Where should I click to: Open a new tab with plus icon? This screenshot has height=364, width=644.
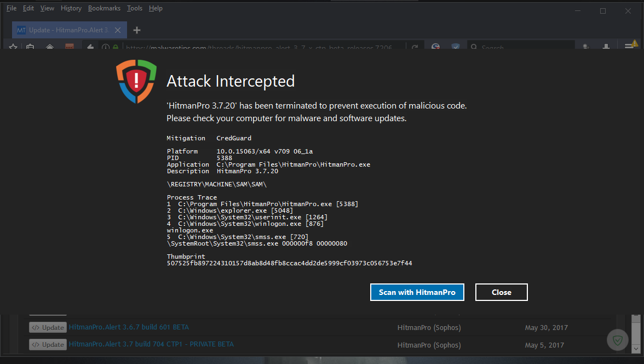pyautogui.click(x=137, y=30)
